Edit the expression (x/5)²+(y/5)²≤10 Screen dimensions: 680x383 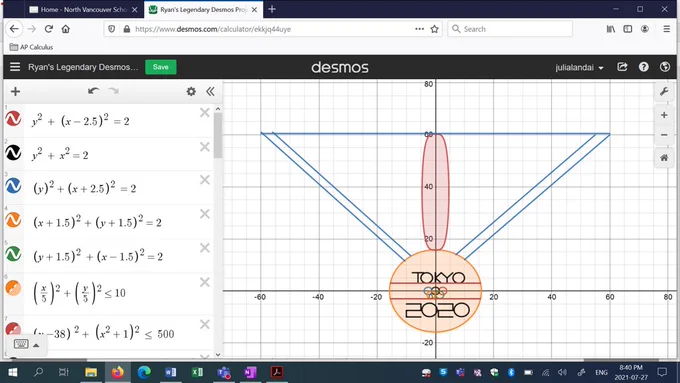(x=79, y=293)
